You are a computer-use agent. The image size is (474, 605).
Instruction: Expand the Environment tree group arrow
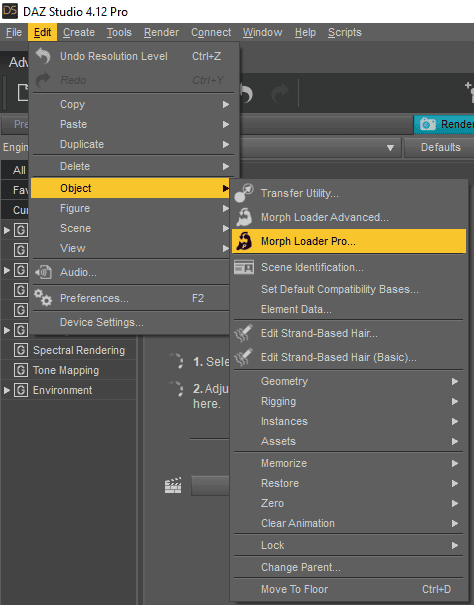coord(7,390)
